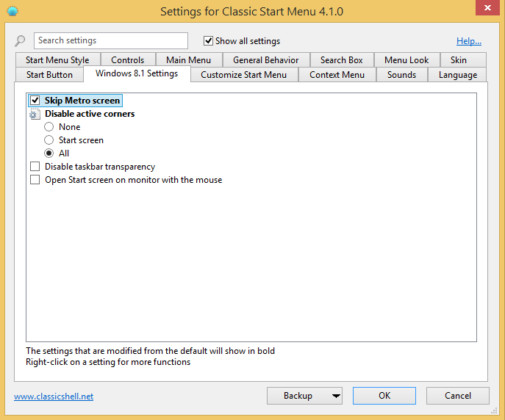Focus the Search settings input field
This screenshot has height=420, width=505.
coord(111,40)
